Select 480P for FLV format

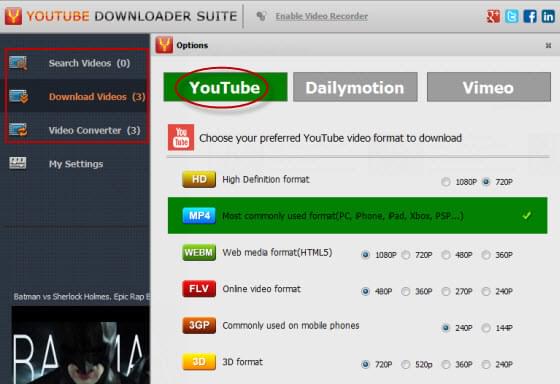pos(365,291)
